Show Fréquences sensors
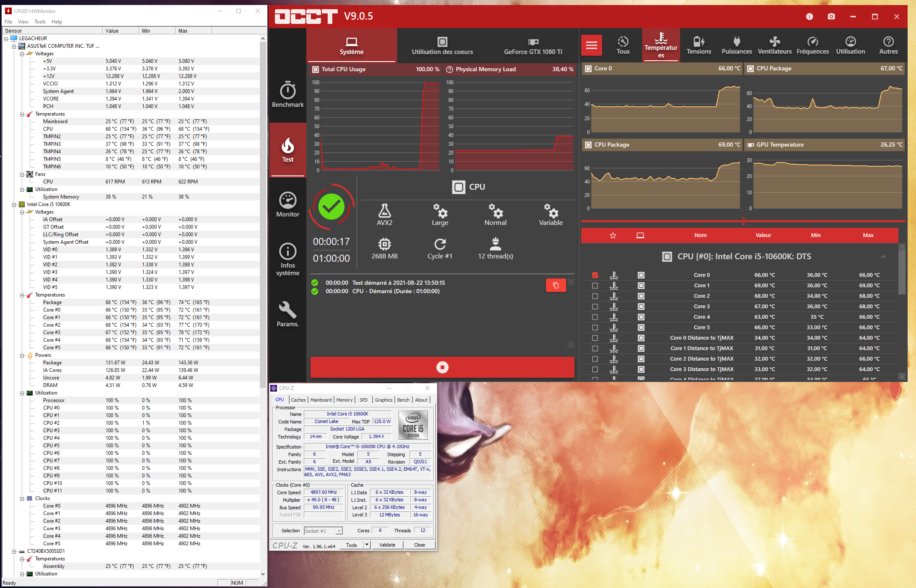The image size is (916, 588). tap(812, 45)
